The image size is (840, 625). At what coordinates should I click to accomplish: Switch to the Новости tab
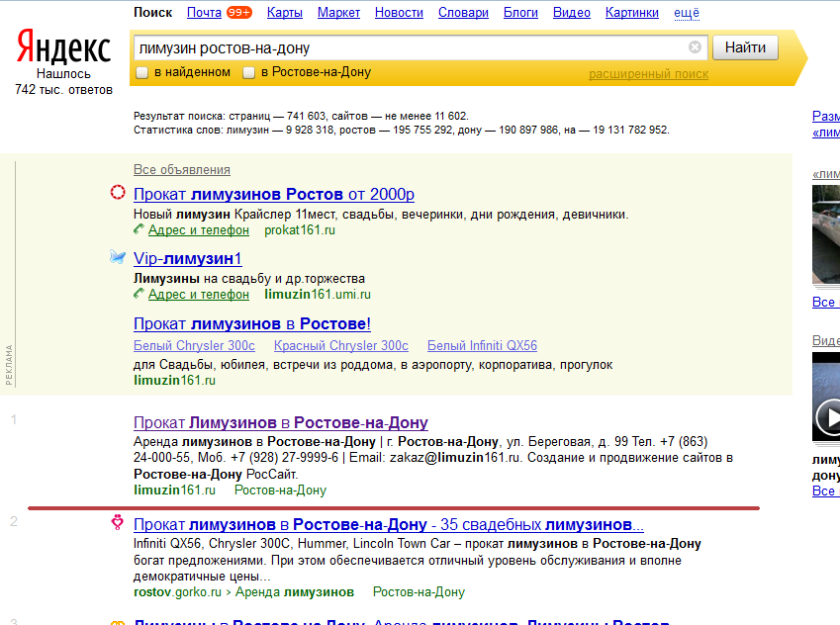coord(399,12)
